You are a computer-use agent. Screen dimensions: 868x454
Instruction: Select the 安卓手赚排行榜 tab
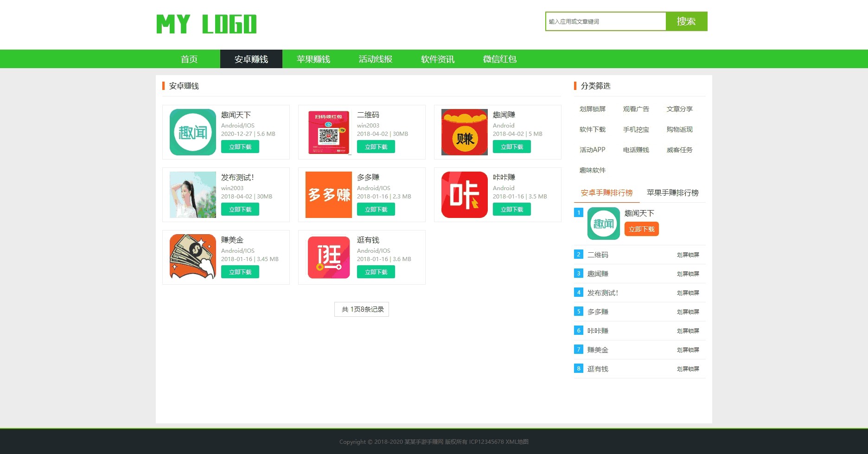(x=606, y=192)
